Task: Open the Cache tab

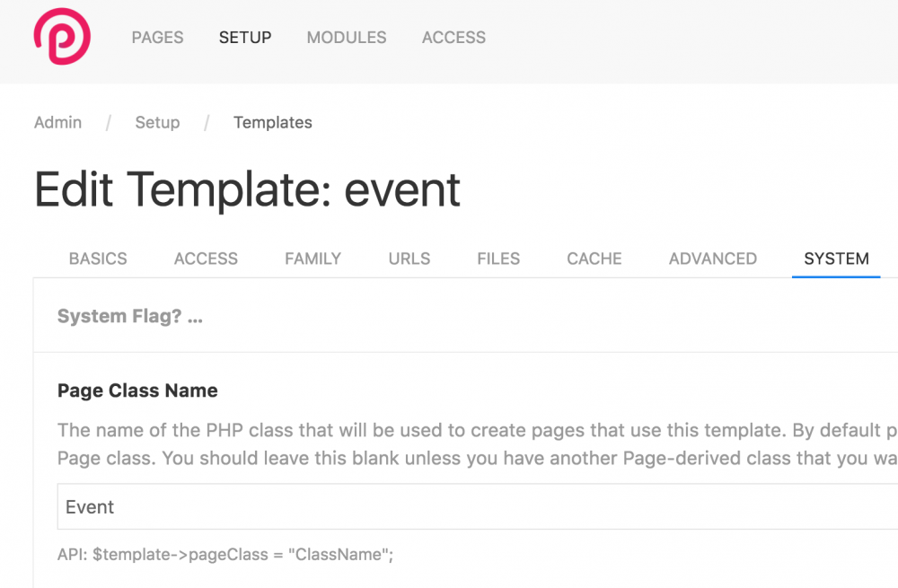Action: [x=594, y=259]
